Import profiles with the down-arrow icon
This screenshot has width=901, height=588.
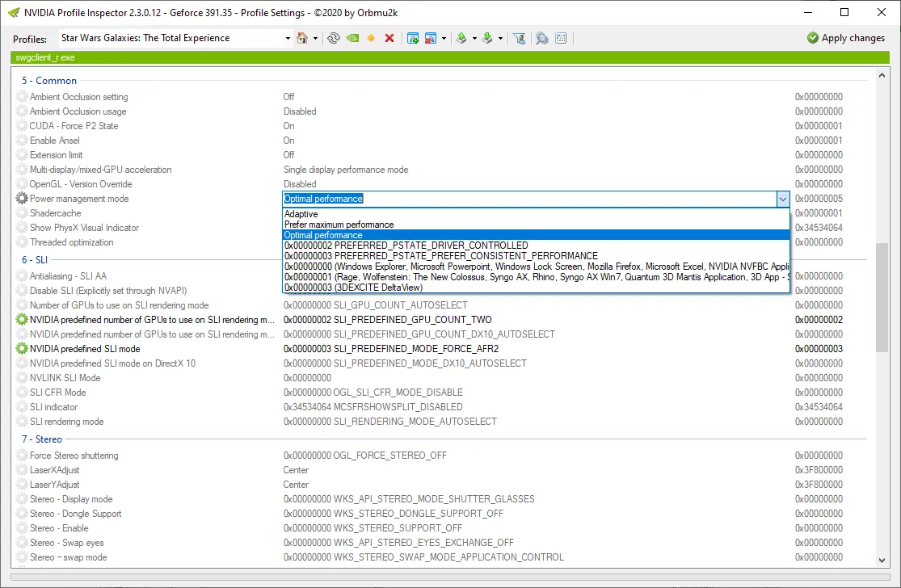(x=487, y=39)
